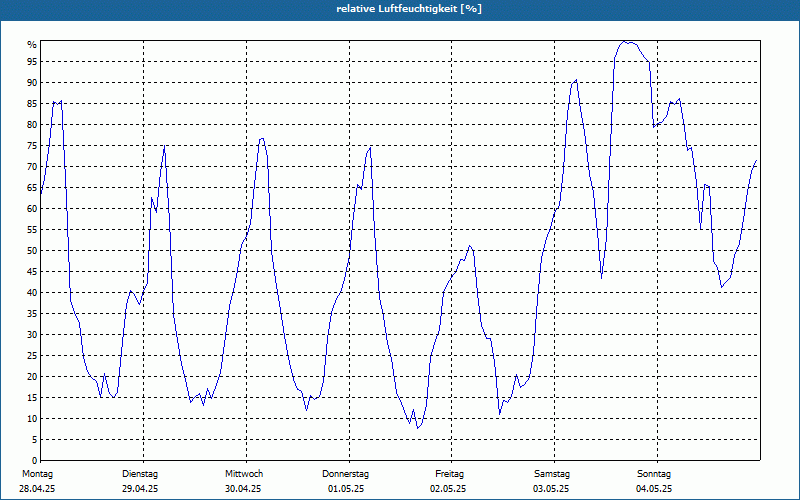This screenshot has width=800, height=500.
Task: Click the y-axis value 55
Action: [32, 230]
